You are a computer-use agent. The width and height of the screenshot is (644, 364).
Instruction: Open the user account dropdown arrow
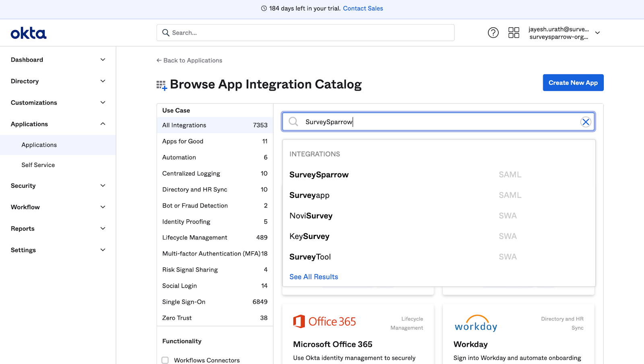tap(597, 33)
